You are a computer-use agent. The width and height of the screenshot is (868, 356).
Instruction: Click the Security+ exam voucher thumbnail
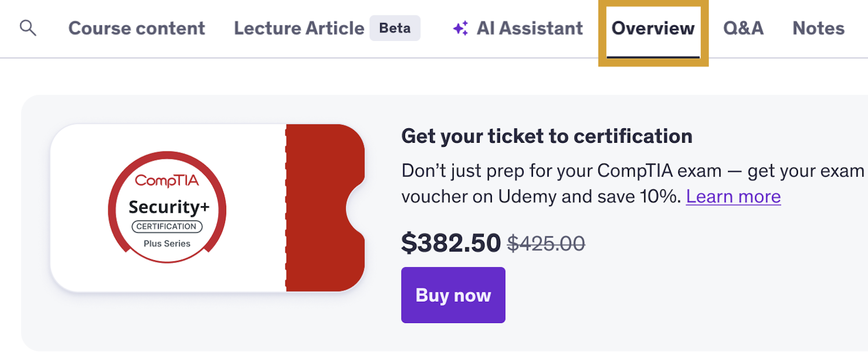click(208, 208)
